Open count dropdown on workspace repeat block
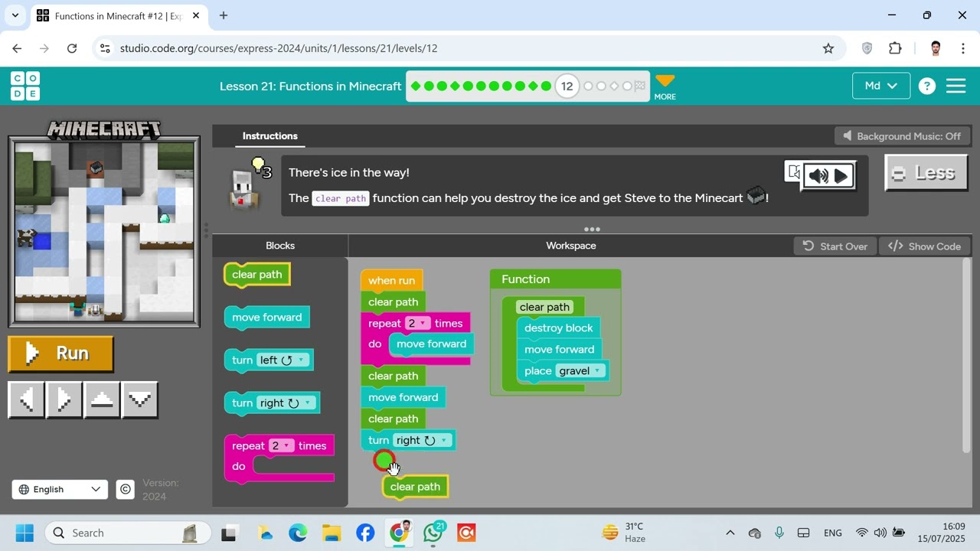980x551 pixels. pos(417,323)
